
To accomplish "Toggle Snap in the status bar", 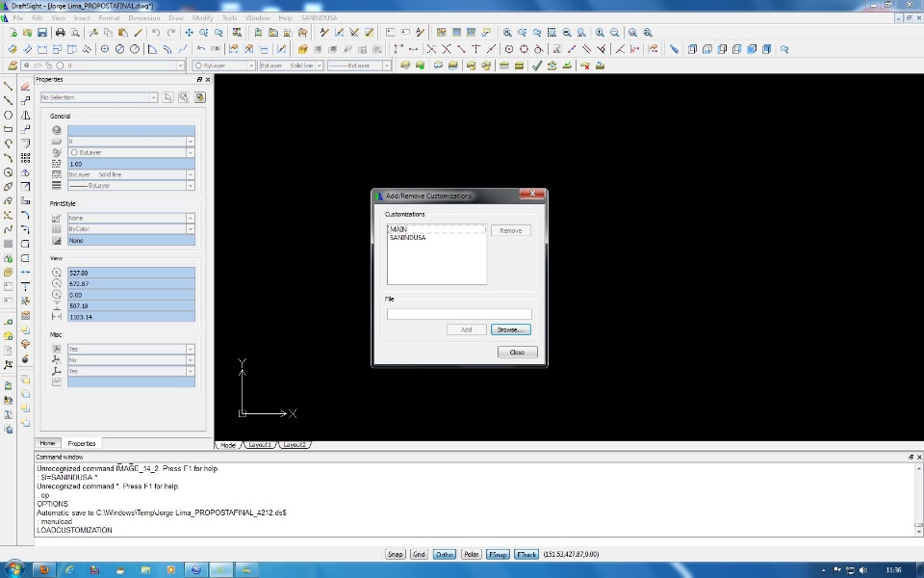I will (x=395, y=555).
